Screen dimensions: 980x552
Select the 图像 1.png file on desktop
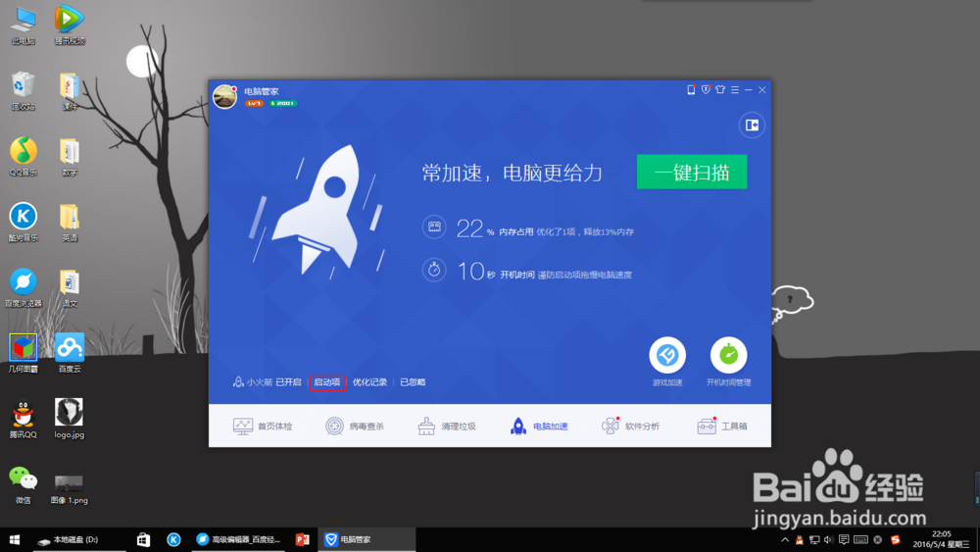coord(70,489)
